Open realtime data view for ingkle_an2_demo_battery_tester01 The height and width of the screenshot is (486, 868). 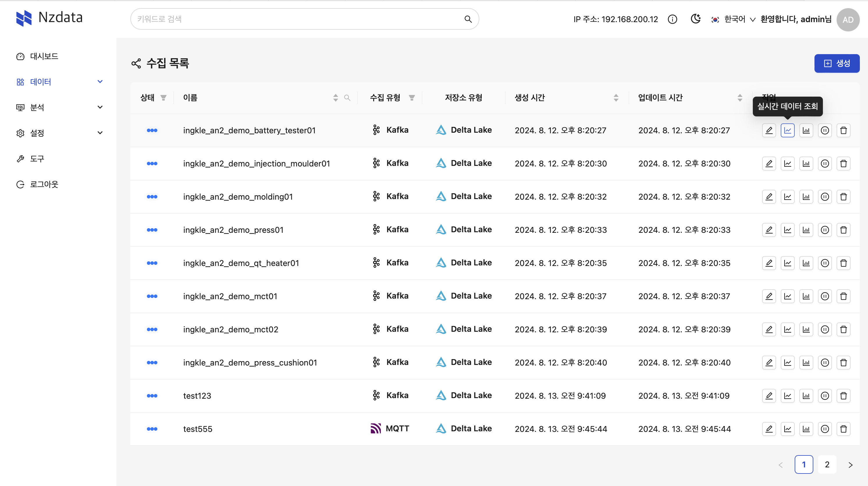[787, 130]
